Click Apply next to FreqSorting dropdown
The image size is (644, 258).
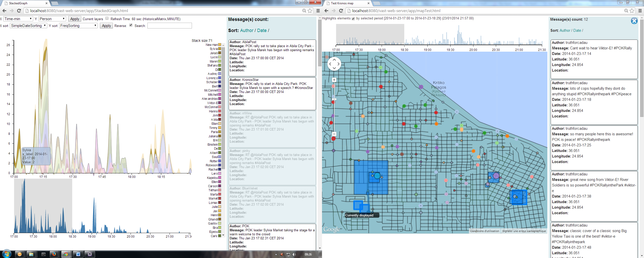click(106, 26)
